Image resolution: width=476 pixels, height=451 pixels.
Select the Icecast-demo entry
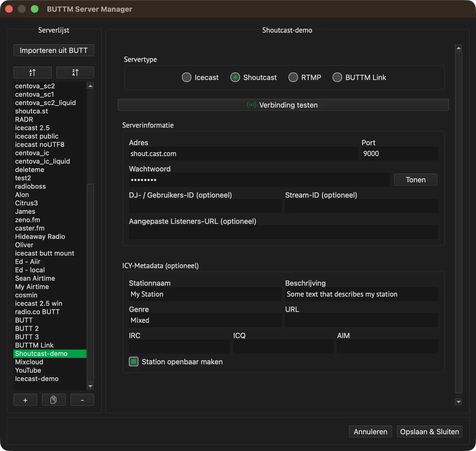pos(50,379)
